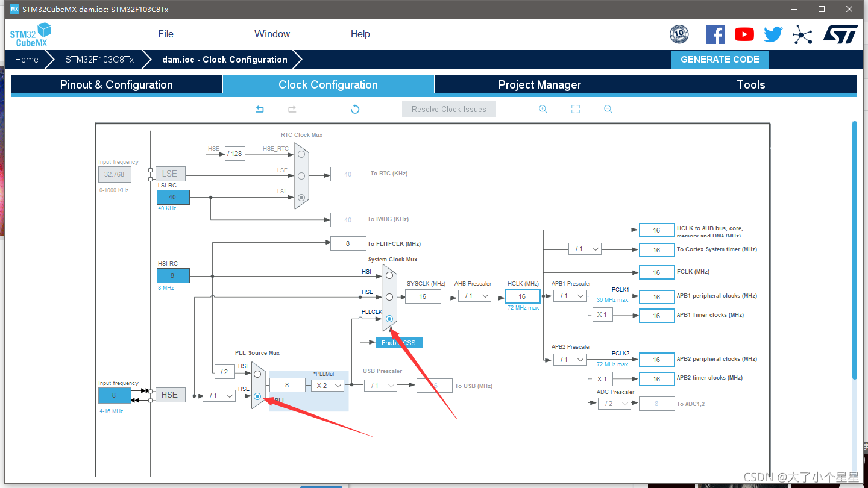
Task: Select HSE in PLL Source Mux
Action: [x=257, y=396]
